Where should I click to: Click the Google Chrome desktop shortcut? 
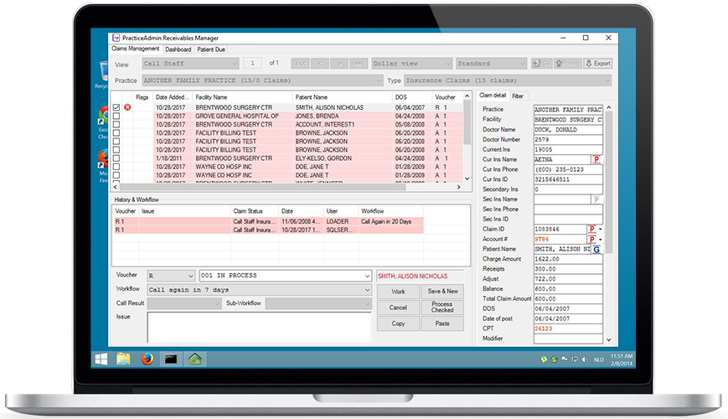(103, 122)
